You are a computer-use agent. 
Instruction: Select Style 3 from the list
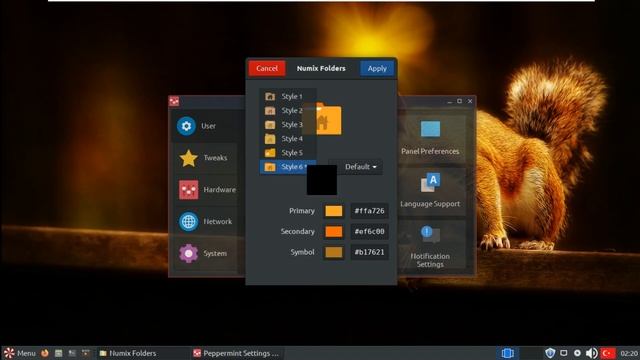tap(288, 124)
